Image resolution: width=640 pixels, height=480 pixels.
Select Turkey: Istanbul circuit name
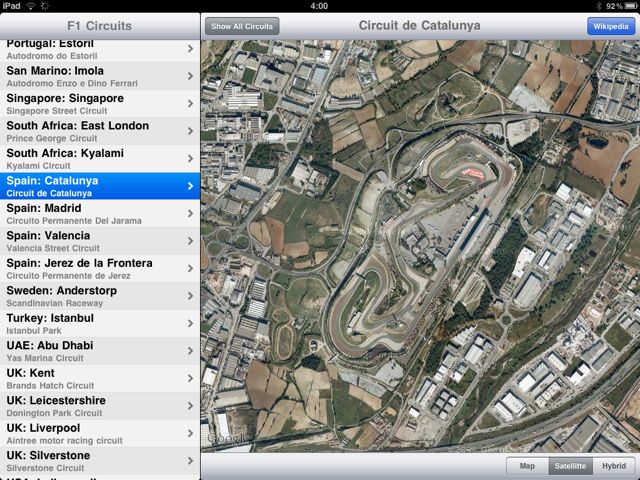50,318
